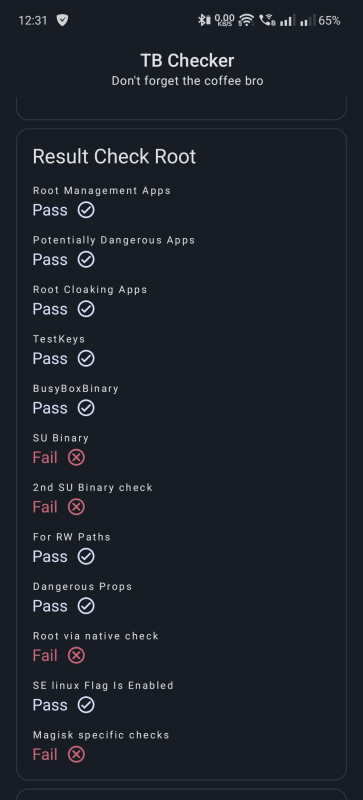Tap the Bluetooth icon in status bar
This screenshot has width=363, height=800.
click(204, 20)
